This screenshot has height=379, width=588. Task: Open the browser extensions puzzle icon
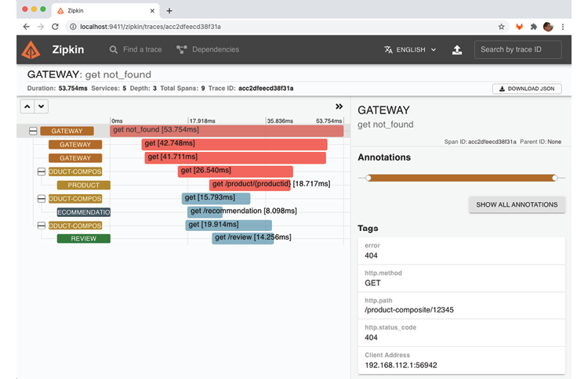[534, 27]
